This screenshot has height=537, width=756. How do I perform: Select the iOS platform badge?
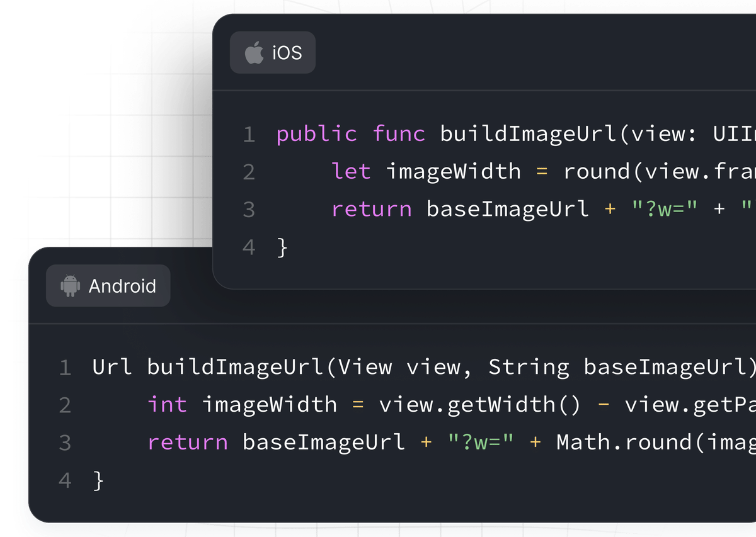pos(272,53)
